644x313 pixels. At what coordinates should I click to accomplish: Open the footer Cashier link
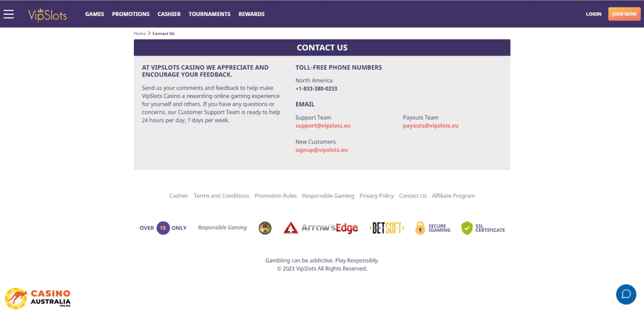point(179,196)
